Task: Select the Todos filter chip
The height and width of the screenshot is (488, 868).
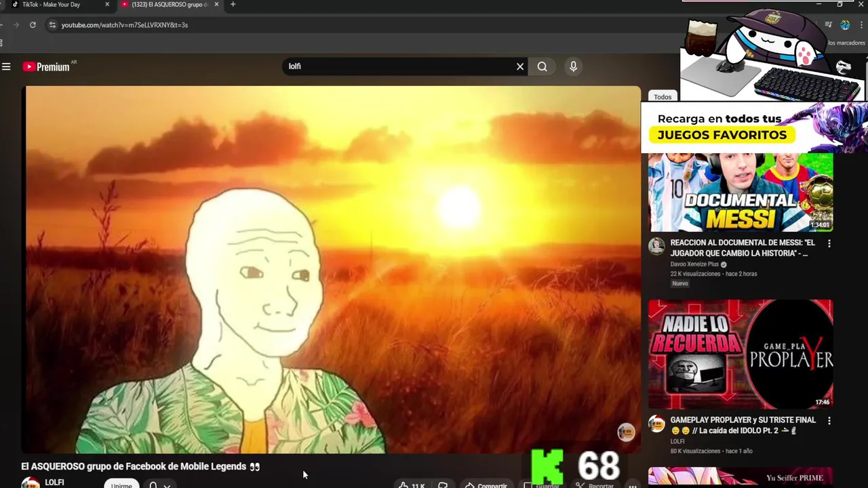Action: pos(663,97)
